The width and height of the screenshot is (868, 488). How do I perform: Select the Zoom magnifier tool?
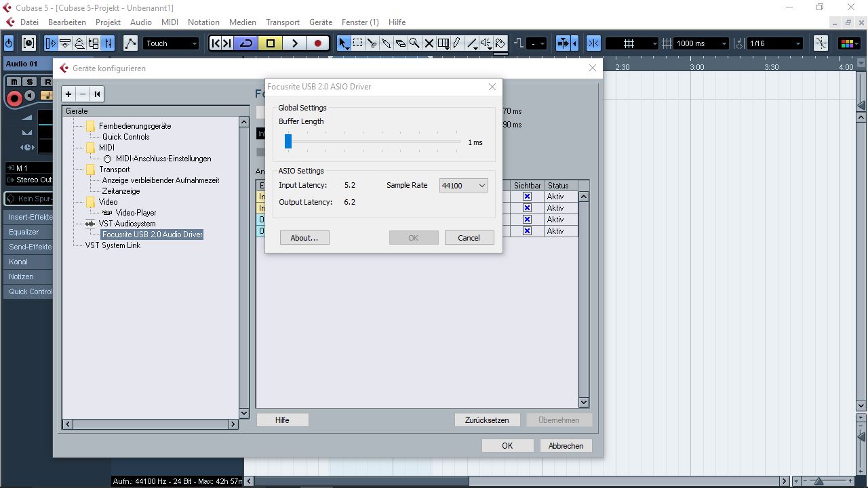click(x=414, y=43)
